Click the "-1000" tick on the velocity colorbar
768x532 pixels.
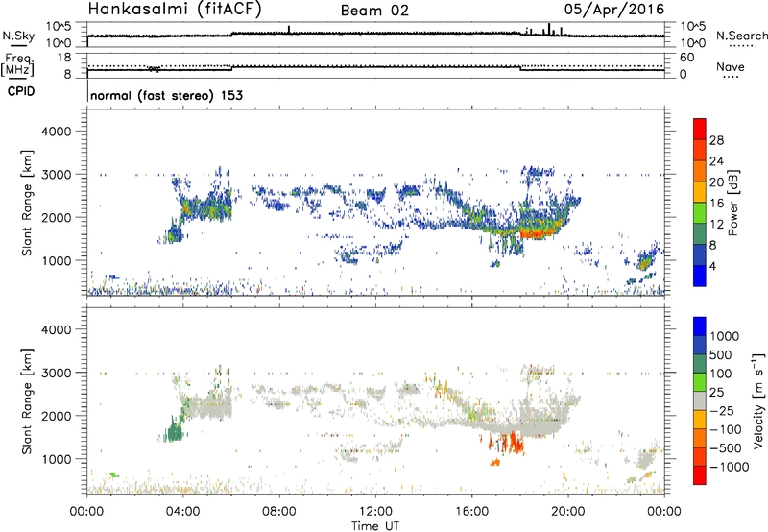coord(729,467)
